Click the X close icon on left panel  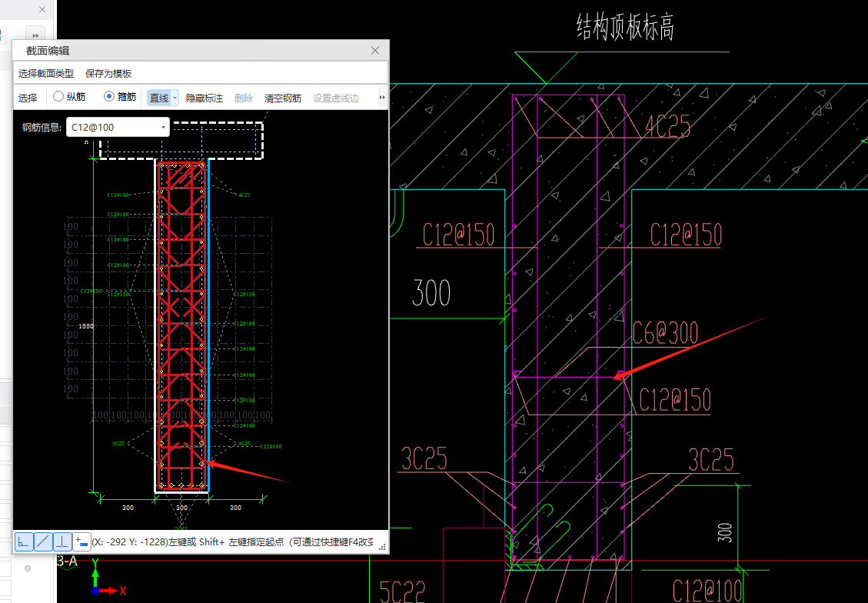click(x=42, y=9)
